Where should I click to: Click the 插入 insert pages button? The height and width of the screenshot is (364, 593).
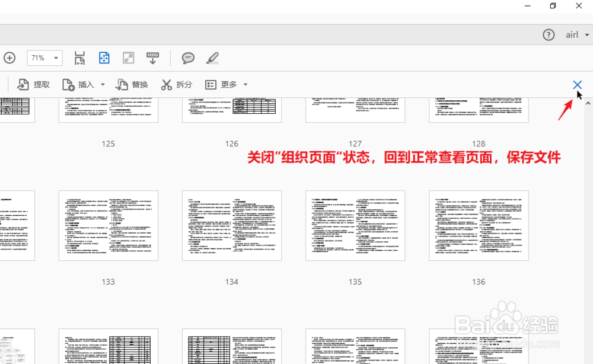pyautogui.click(x=78, y=85)
